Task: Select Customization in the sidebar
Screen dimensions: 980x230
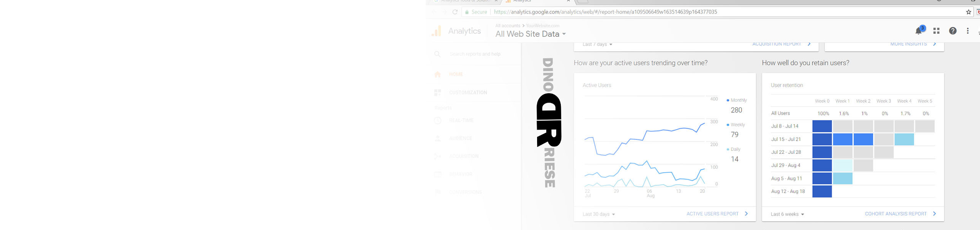Action: pyautogui.click(x=468, y=92)
